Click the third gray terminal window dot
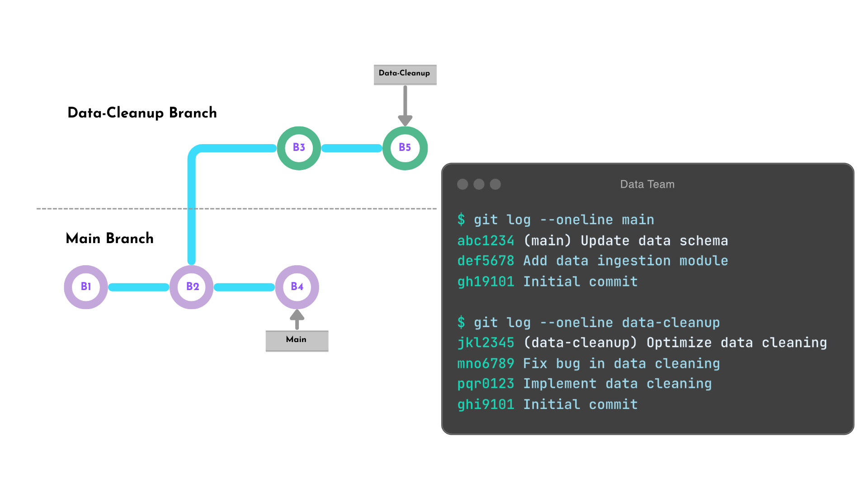This screenshot has height=488, width=868. click(x=495, y=184)
